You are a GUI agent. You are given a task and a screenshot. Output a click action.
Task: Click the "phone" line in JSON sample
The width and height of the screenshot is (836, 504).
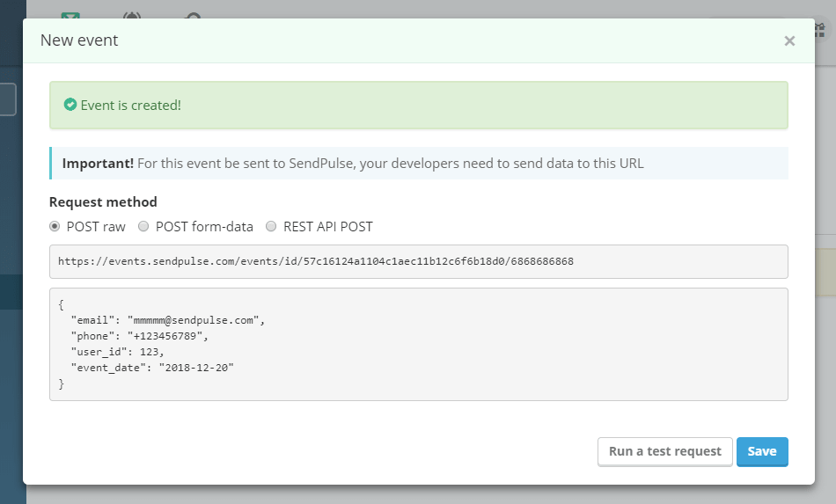pyautogui.click(x=139, y=336)
